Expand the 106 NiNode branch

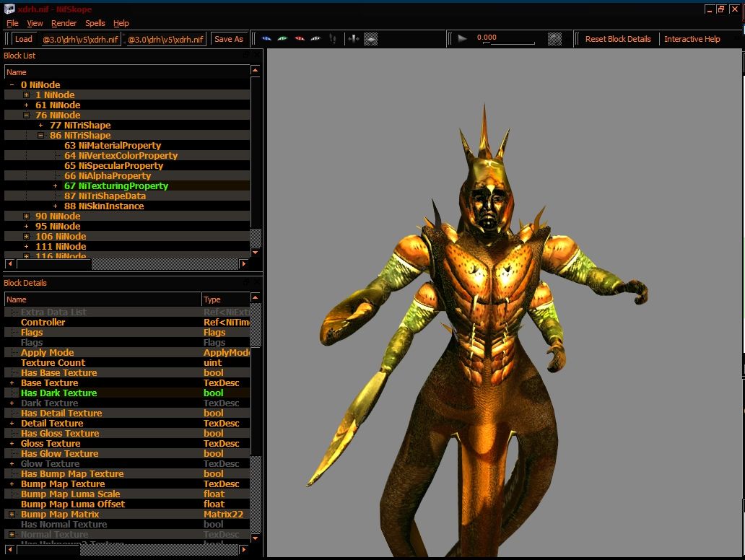(x=26, y=237)
